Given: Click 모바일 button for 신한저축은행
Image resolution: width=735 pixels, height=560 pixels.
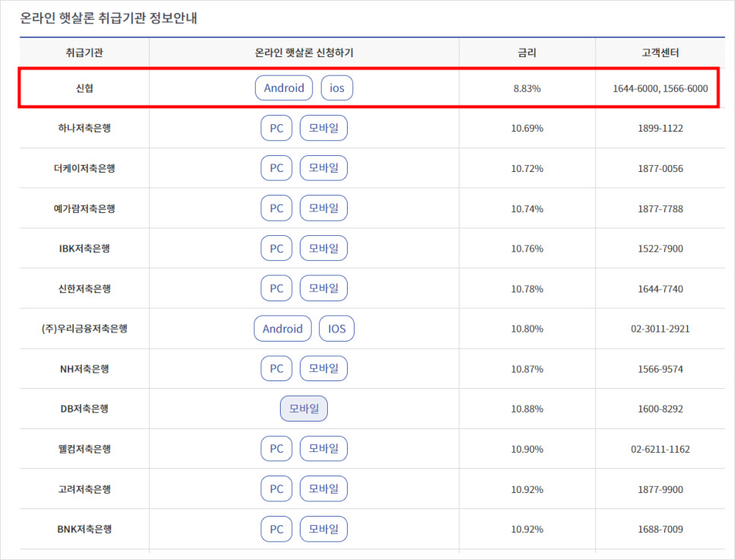Looking at the screenshot, I should tap(323, 288).
